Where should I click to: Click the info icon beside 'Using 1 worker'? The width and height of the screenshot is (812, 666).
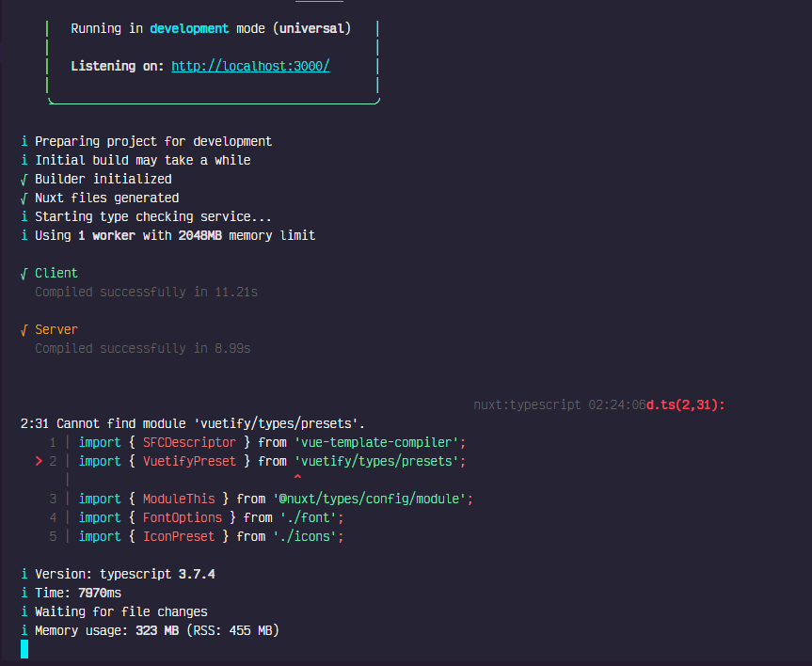click(x=24, y=235)
